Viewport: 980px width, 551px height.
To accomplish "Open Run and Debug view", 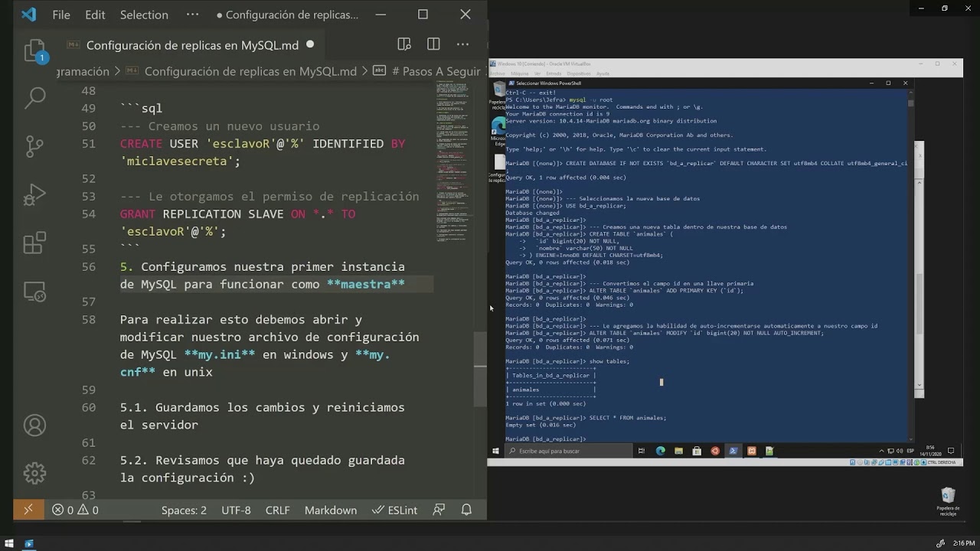I will [x=34, y=194].
